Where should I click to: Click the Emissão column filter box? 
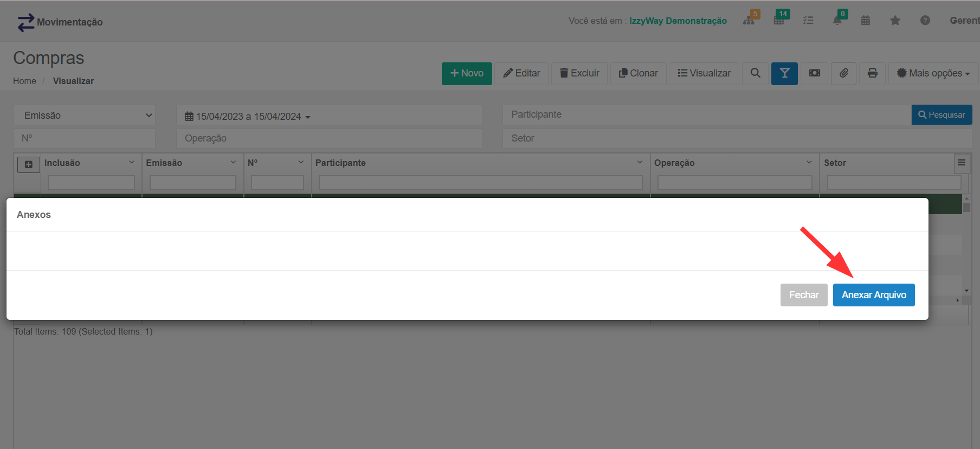click(x=193, y=183)
